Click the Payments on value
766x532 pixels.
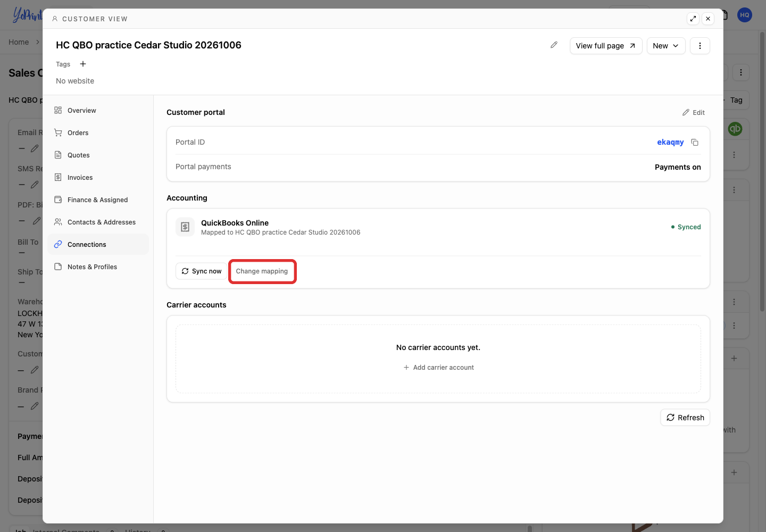pyautogui.click(x=678, y=167)
